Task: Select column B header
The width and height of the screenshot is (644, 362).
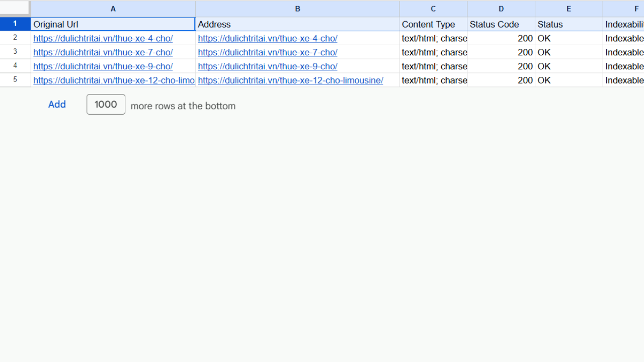Action: [297, 9]
